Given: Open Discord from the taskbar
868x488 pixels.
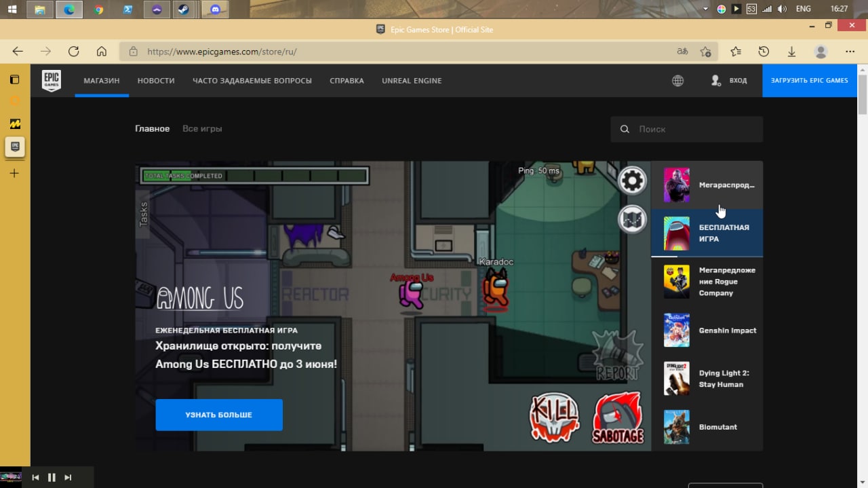Looking at the screenshot, I should tap(216, 10).
